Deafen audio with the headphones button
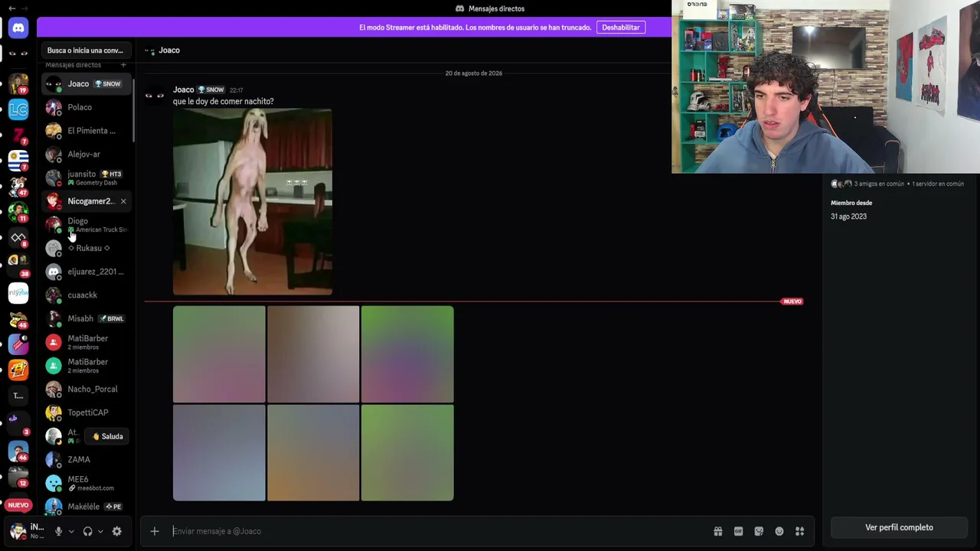 point(87,531)
